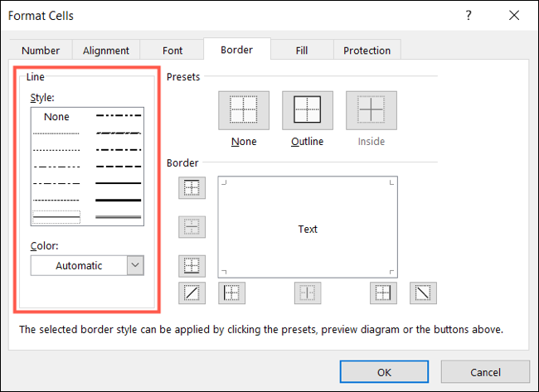539x392 pixels.
Task: Toggle the bottom border button
Action: click(192, 265)
